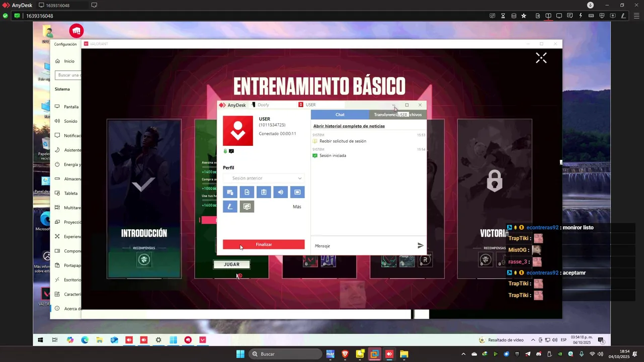The height and width of the screenshot is (362, 644).
Task: Click Resaltado de vídeo in remote taskbar
Action: [x=502, y=340]
